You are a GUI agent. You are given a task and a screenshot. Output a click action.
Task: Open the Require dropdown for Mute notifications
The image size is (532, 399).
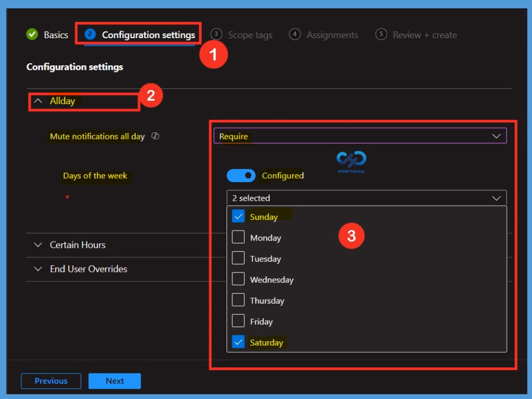pyautogui.click(x=360, y=136)
